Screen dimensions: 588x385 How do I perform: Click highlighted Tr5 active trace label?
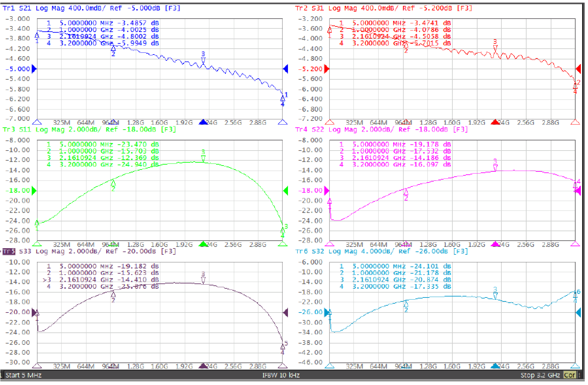9,251
